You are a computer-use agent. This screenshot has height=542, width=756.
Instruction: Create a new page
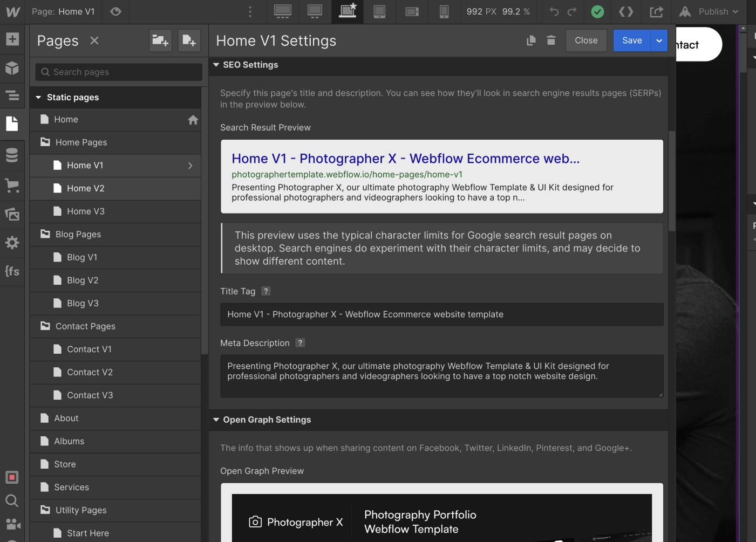tap(189, 40)
